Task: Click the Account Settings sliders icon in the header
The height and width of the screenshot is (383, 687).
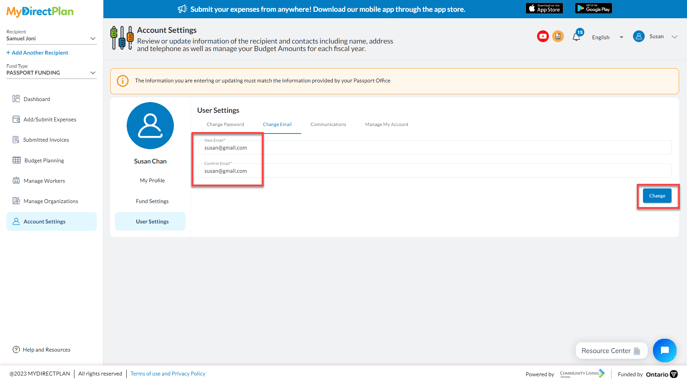Action: pos(122,38)
